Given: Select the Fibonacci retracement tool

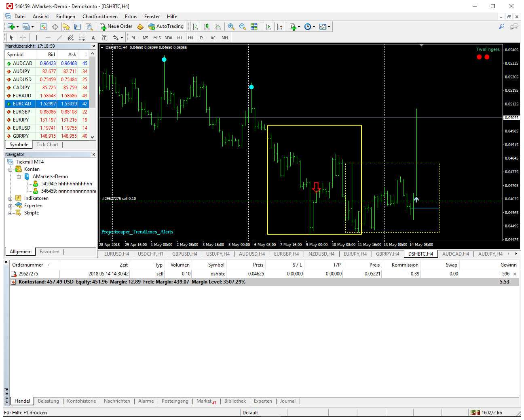Looking at the screenshot, I should pos(82,38).
